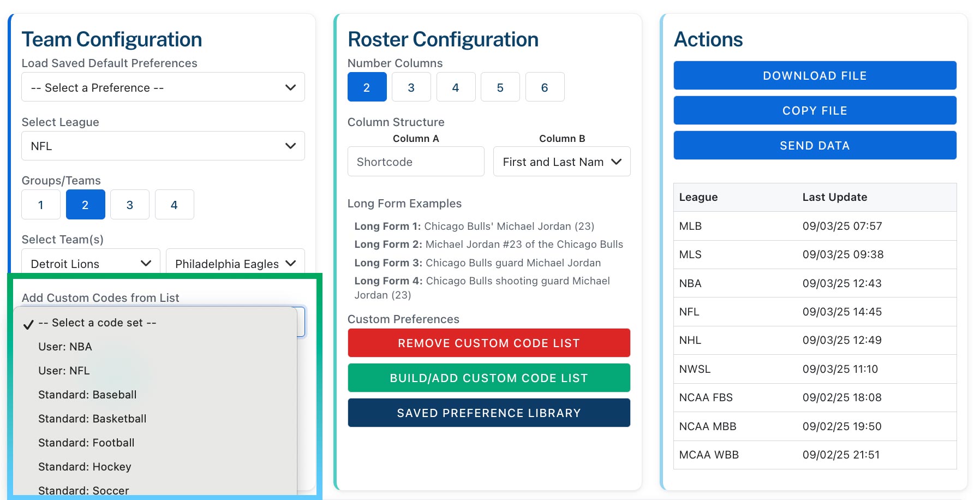Click the Shortcode input under Column A
Image resolution: width=980 pixels, height=500 pixels.
click(415, 162)
